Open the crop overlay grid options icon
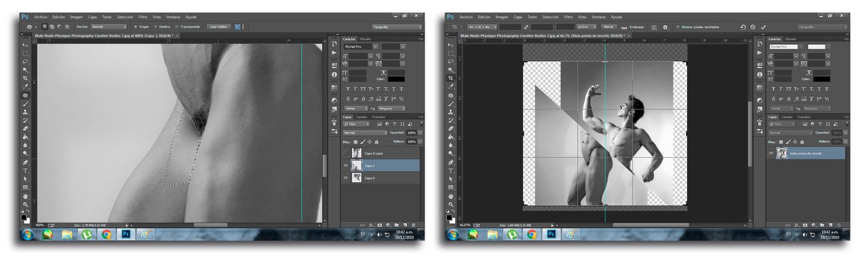The image size is (868, 257). click(654, 26)
